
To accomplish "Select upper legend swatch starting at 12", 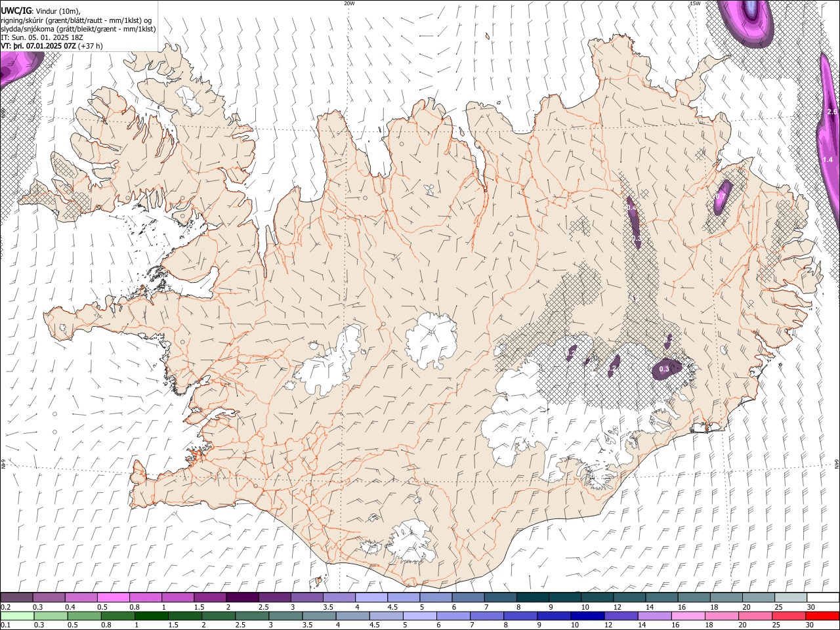I will pyautogui.click(x=629, y=598).
